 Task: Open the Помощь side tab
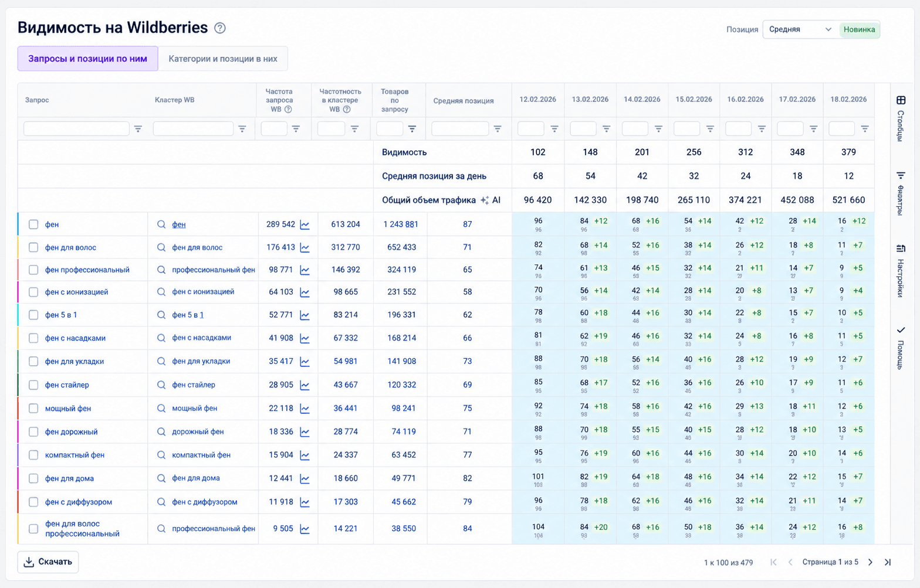click(901, 348)
